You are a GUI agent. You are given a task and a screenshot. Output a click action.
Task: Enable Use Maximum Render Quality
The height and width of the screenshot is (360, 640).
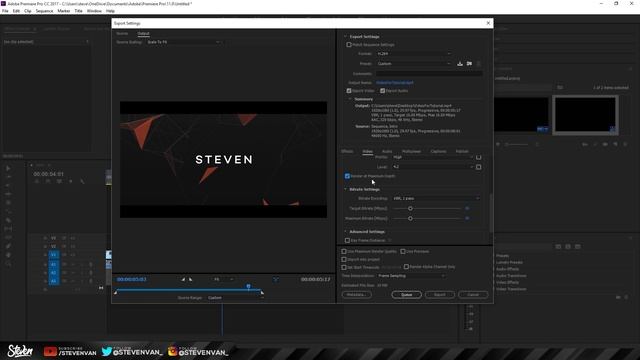[x=344, y=251]
